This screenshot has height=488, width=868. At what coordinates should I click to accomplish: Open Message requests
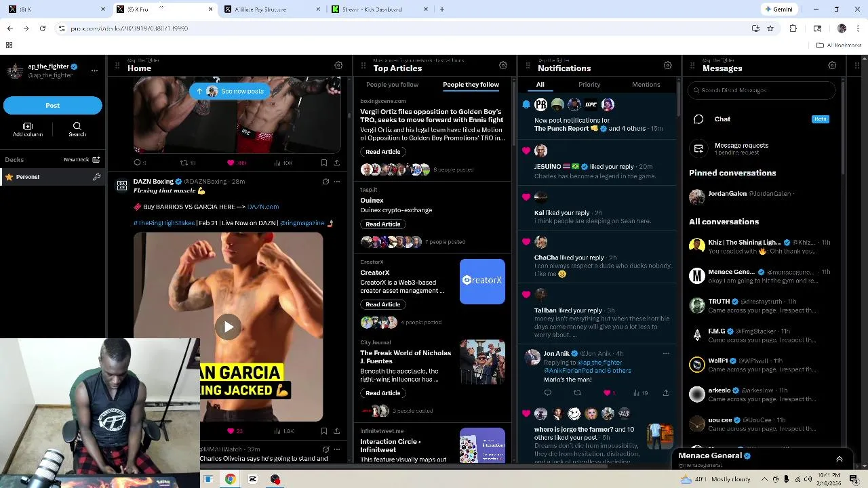[x=762, y=148]
